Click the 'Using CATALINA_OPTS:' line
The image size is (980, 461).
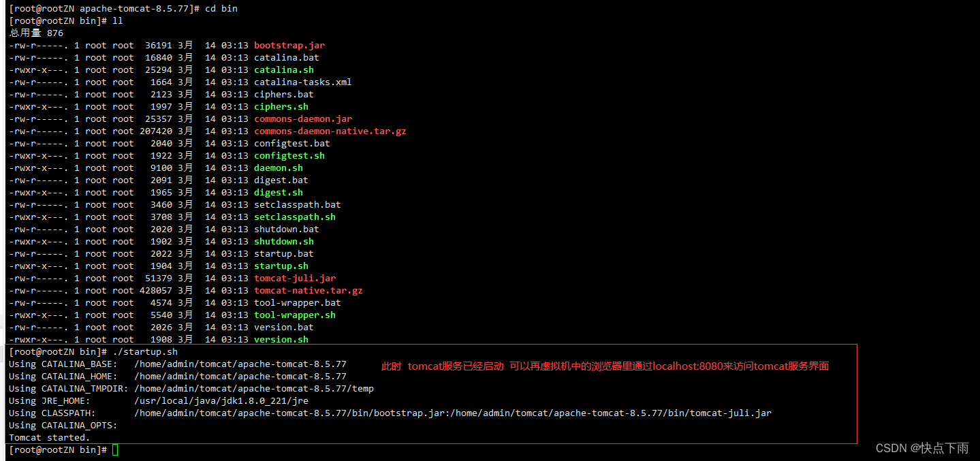[63, 425]
